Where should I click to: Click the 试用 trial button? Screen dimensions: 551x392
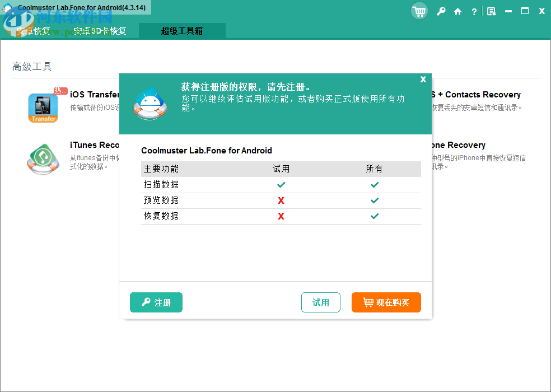pos(321,302)
